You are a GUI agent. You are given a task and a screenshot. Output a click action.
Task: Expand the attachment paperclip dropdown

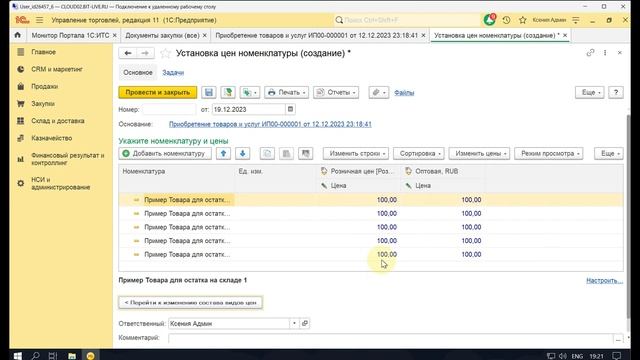[x=378, y=92]
